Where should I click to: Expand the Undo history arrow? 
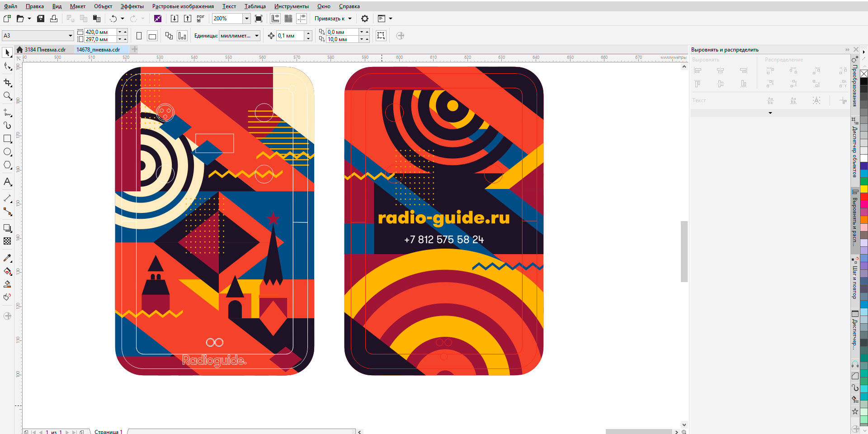[123, 19]
